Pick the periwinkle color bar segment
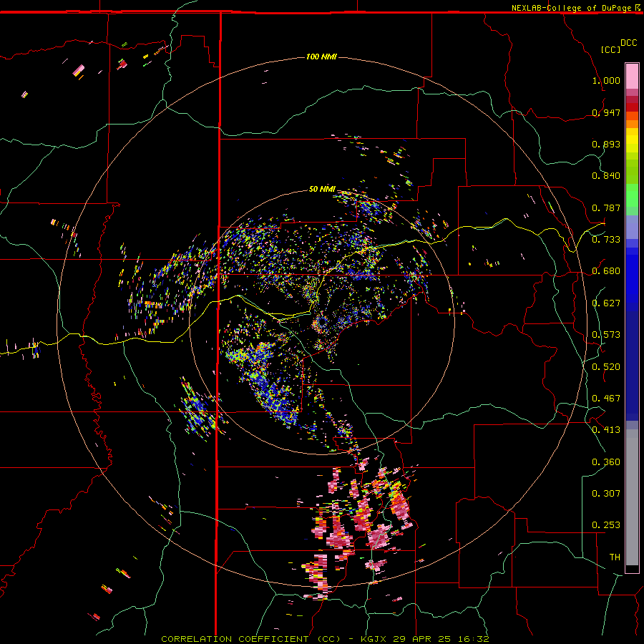 pos(632,228)
